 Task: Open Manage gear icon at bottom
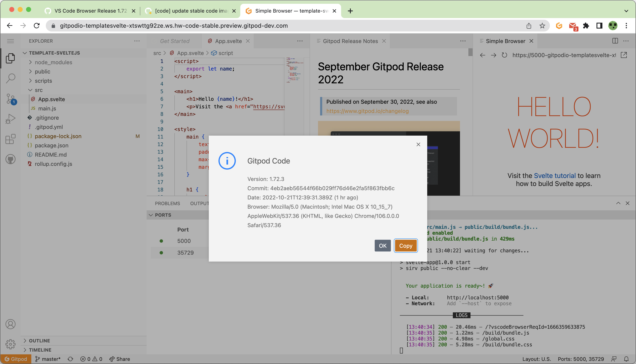pyautogui.click(x=10, y=344)
